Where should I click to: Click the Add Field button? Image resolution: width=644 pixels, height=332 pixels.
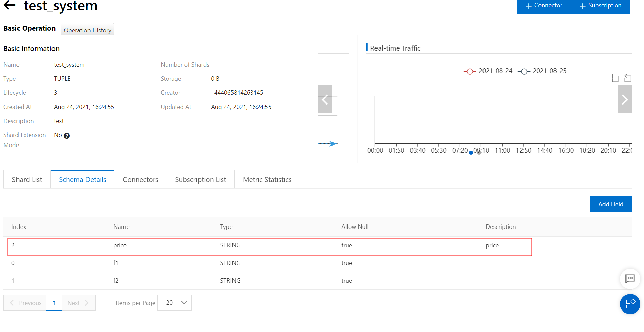(611, 204)
